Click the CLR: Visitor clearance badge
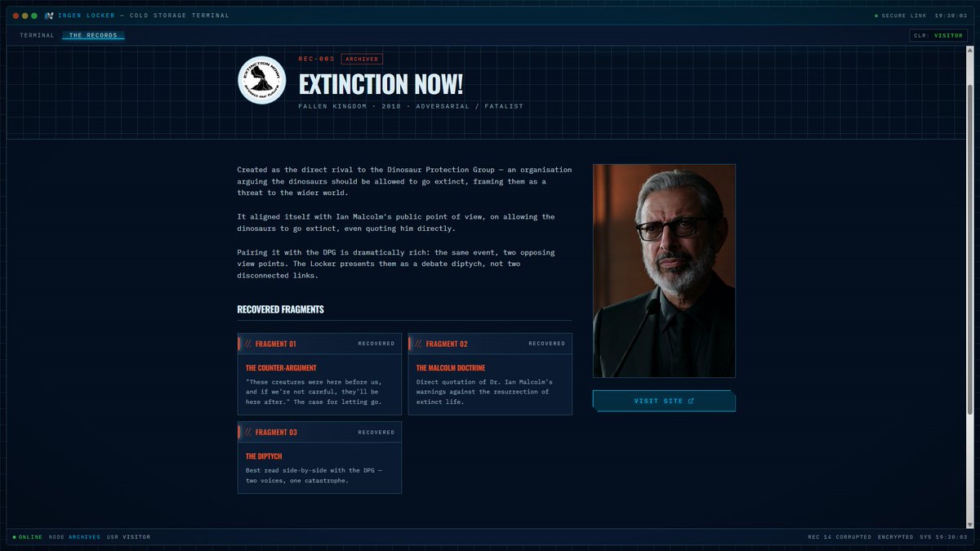 click(x=938, y=35)
